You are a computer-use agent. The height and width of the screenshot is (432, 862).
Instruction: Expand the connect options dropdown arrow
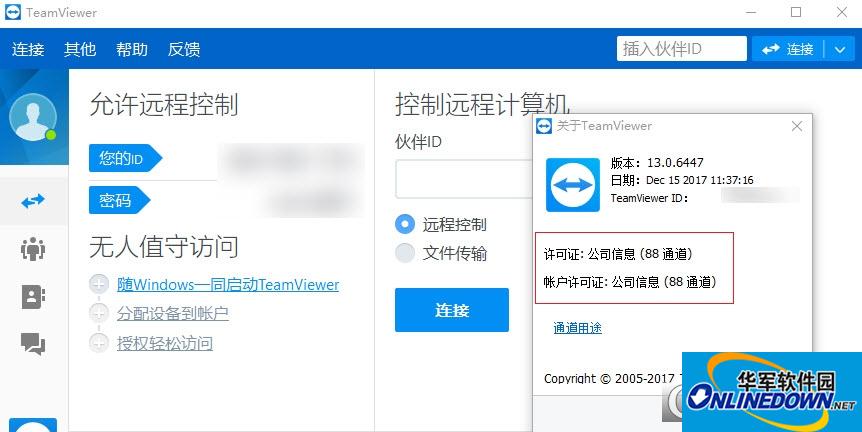coord(839,49)
